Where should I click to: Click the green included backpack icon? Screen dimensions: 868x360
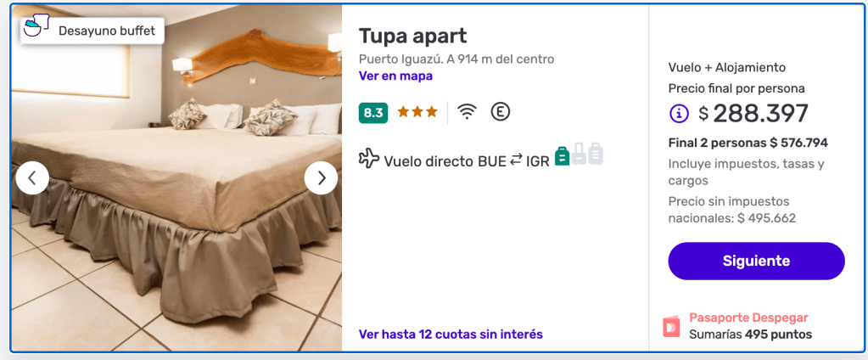click(562, 155)
